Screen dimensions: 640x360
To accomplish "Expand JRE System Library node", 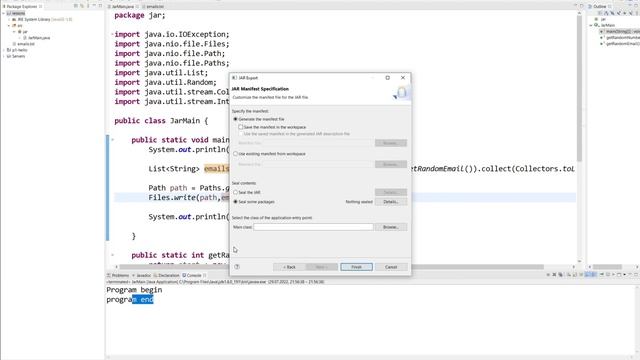I will [9, 20].
